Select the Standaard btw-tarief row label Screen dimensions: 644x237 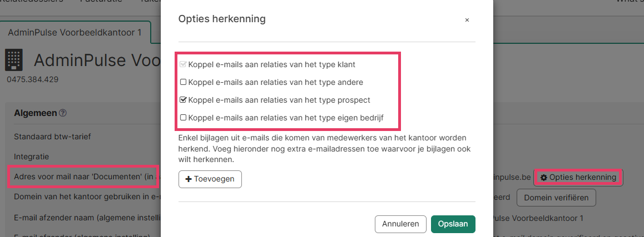53,137
